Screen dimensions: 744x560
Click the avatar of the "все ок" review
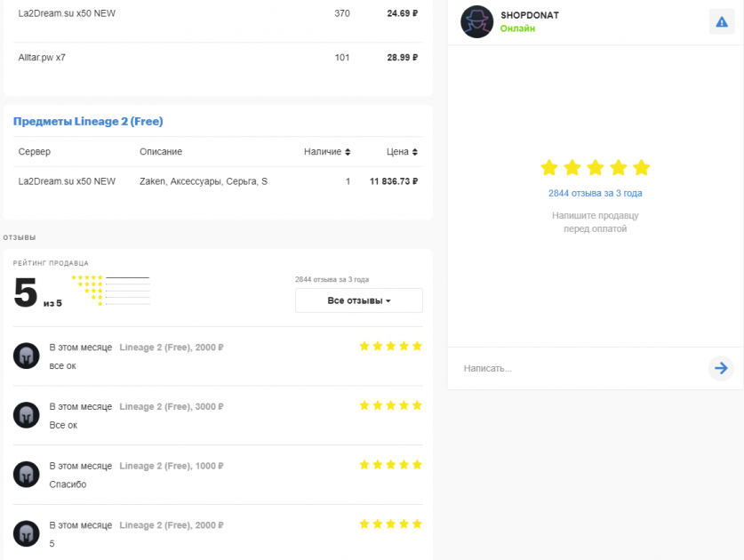[x=27, y=356]
